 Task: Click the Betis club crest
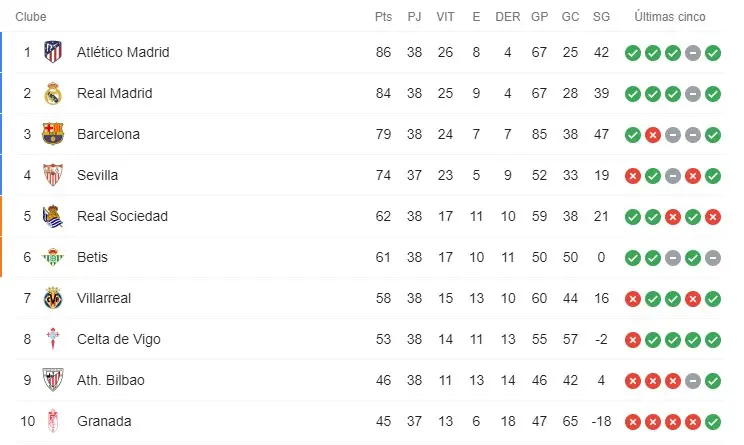(53, 257)
